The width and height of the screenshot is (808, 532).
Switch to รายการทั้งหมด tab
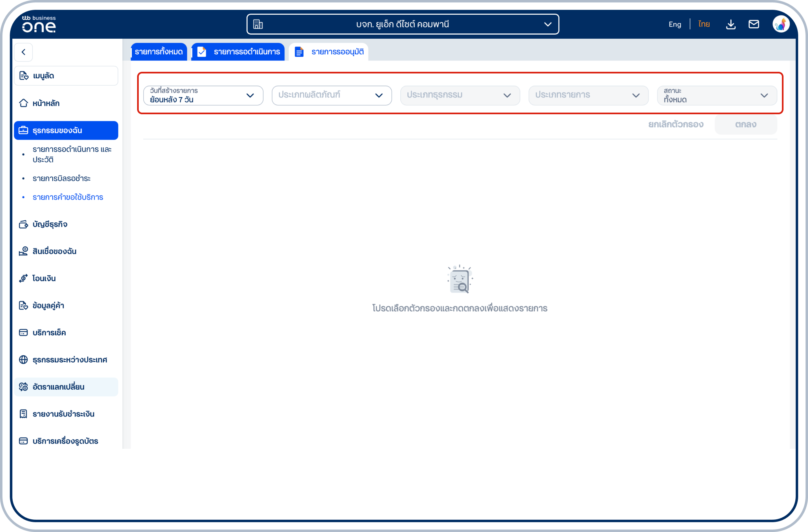[159, 52]
